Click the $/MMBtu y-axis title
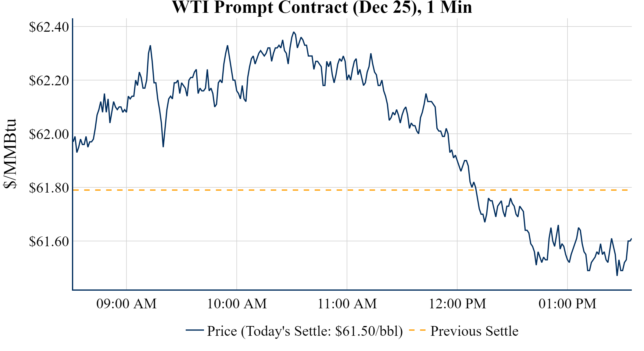 (x=10, y=154)
